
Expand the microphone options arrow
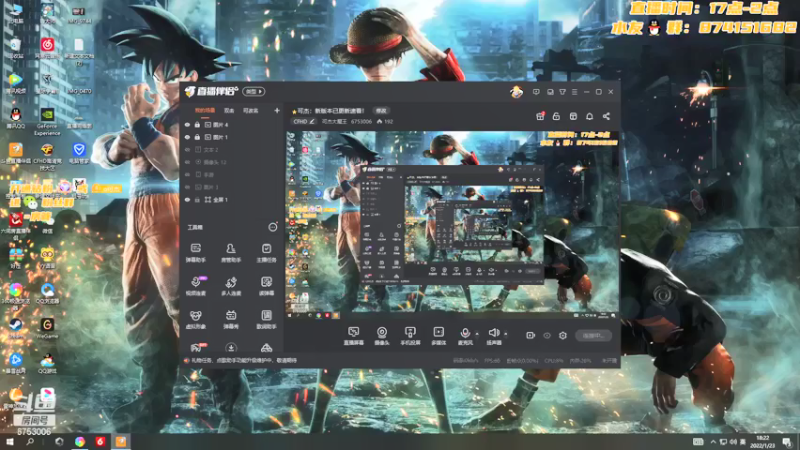tap(477, 334)
